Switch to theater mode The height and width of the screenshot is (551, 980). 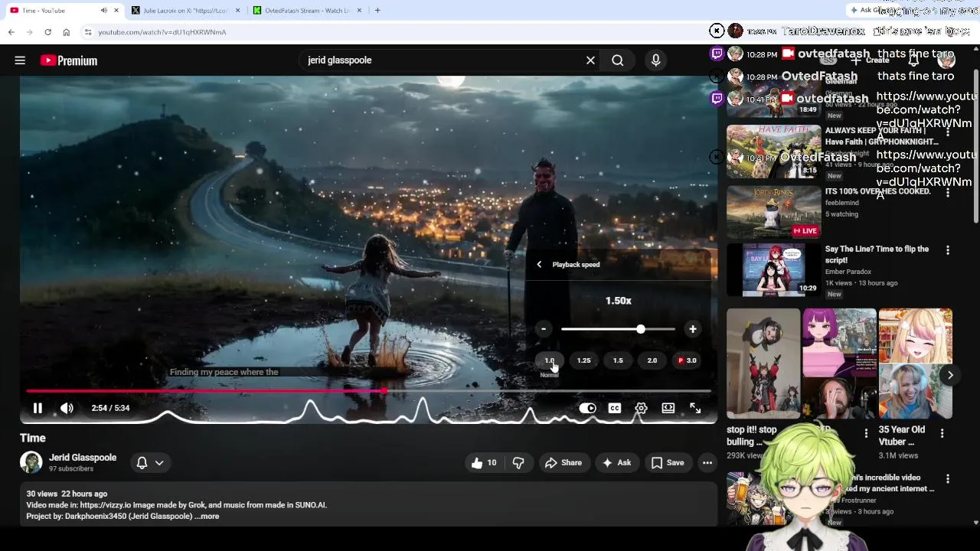[668, 408]
